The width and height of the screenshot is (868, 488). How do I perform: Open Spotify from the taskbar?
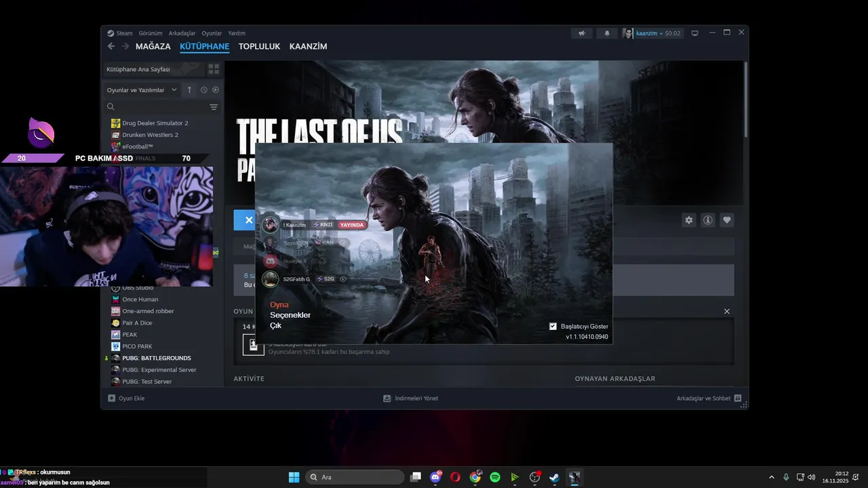[495, 477]
